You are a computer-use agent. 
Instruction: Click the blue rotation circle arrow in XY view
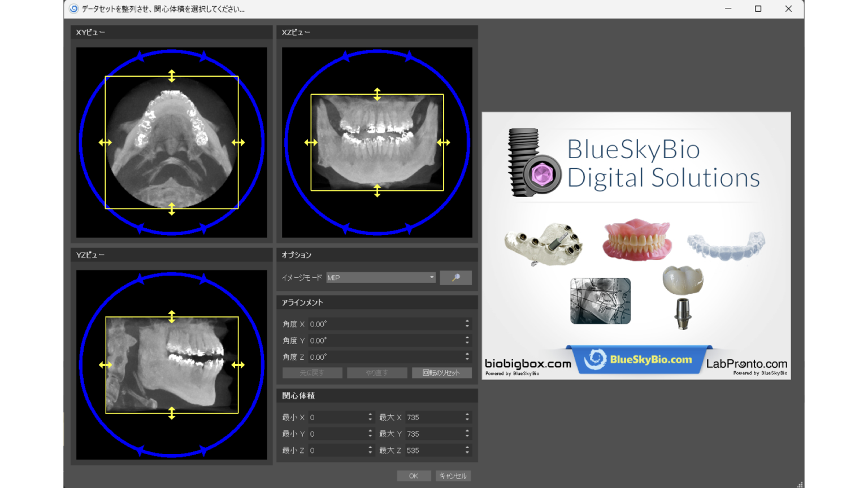coord(140,55)
